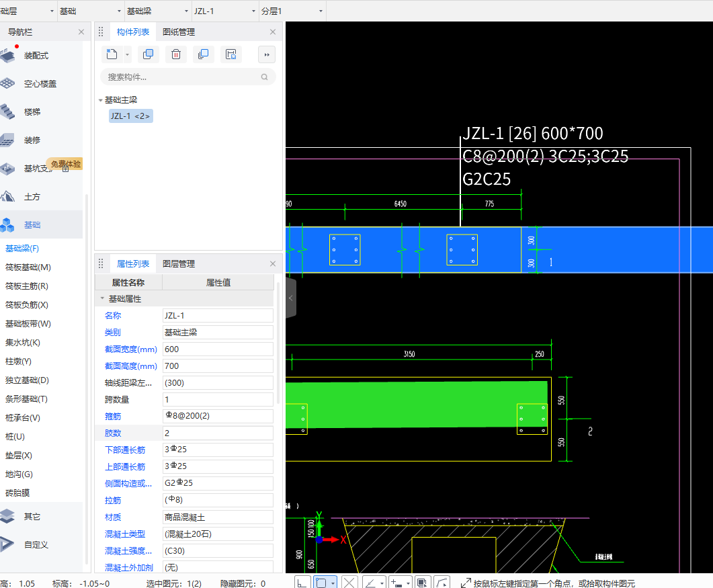713x588 pixels.
Task: Select 基础梁(F) in foundation list
Action: (22, 248)
